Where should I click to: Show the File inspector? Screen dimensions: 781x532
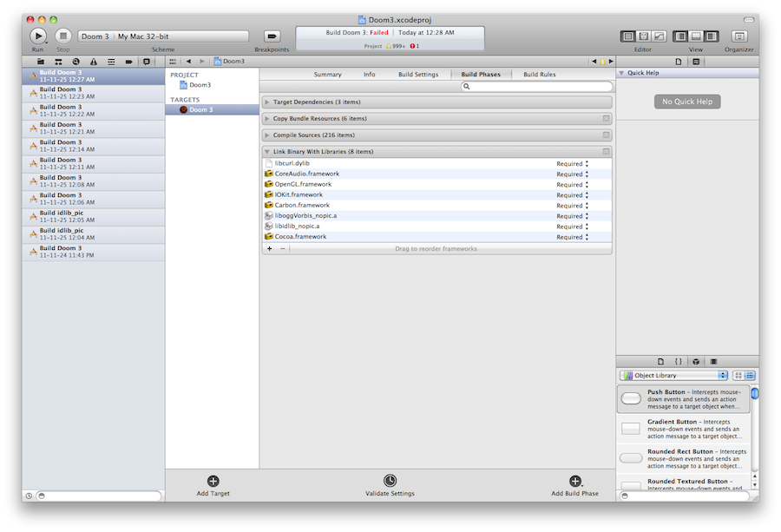coord(679,62)
